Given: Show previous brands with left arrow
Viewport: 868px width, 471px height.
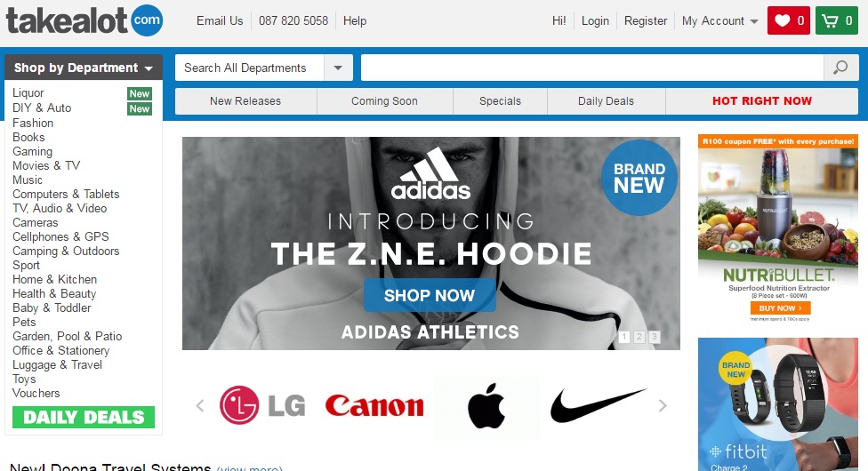Looking at the screenshot, I should click(x=200, y=406).
